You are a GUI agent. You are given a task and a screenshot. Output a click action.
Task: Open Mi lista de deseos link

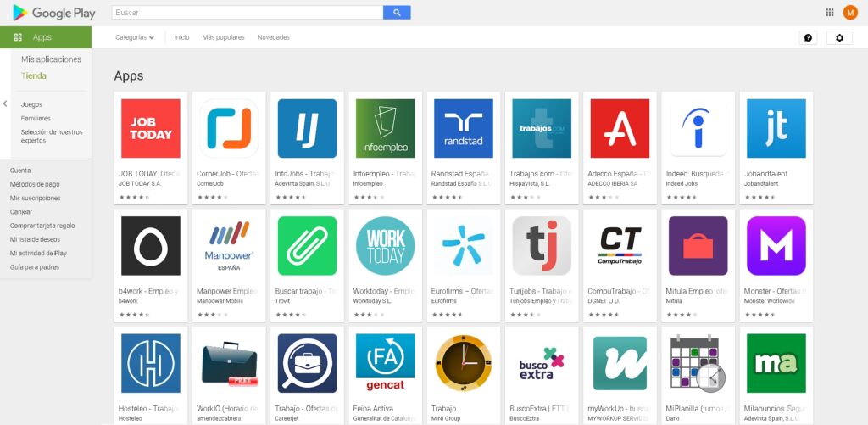pyautogui.click(x=36, y=239)
